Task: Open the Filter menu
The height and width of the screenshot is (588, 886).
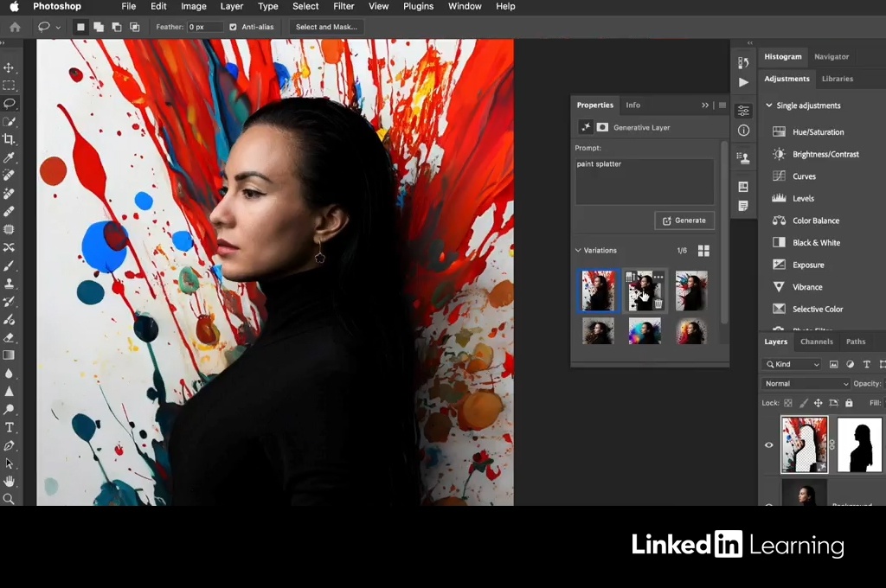Action: pyautogui.click(x=343, y=6)
